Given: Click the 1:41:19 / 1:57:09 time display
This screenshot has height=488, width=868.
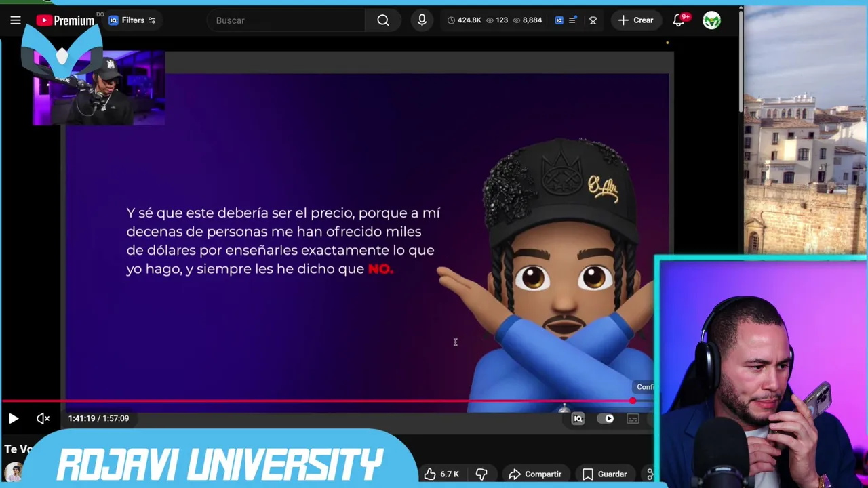Looking at the screenshot, I should [x=98, y=418].
